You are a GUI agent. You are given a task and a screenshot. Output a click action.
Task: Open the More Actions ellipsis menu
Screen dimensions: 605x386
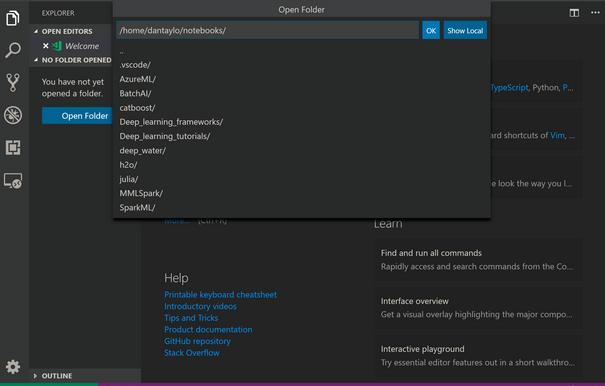[595, 13]
